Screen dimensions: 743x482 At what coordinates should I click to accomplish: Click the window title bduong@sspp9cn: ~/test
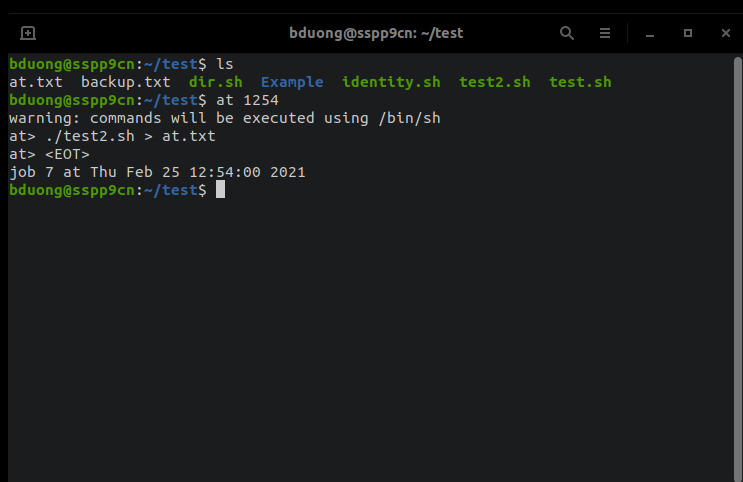coord(376,33)
